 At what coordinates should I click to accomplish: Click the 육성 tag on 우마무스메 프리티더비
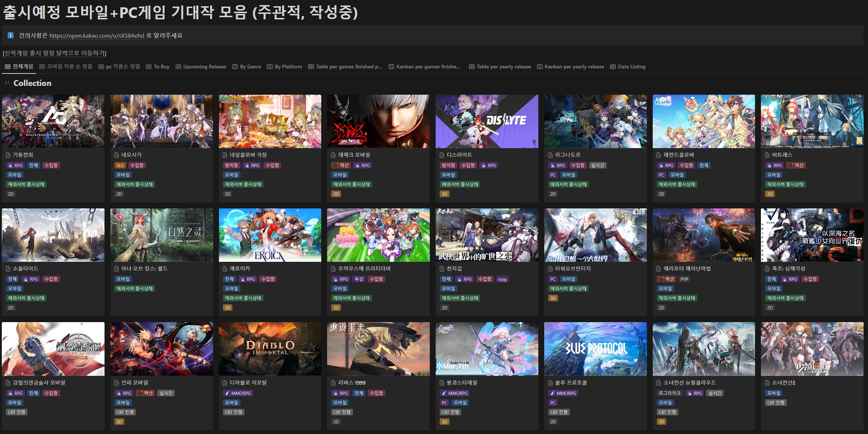359,279
